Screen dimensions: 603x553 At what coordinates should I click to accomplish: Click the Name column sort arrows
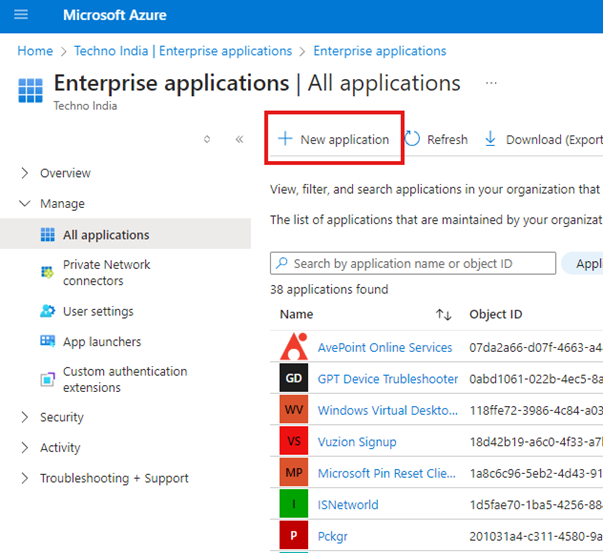(443, 315)
